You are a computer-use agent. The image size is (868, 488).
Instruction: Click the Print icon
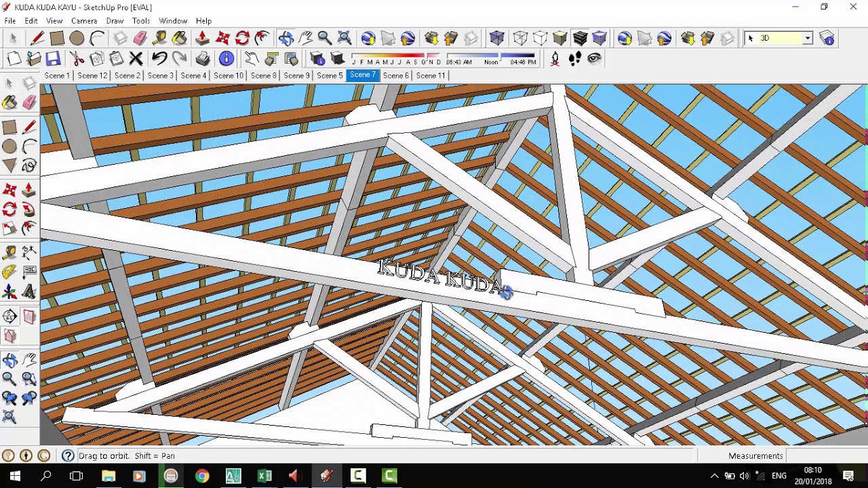[203, 58]
